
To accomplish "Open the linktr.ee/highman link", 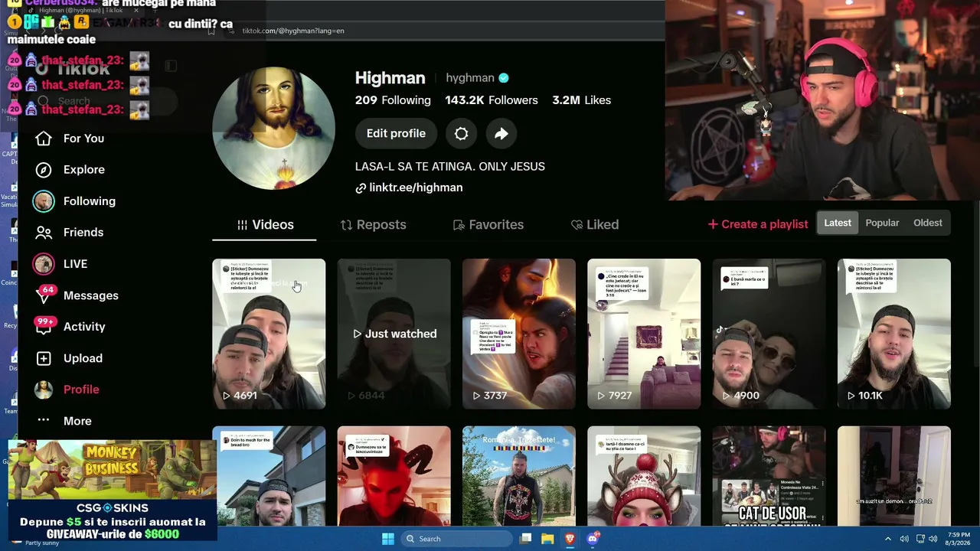I will pos(416,187).
